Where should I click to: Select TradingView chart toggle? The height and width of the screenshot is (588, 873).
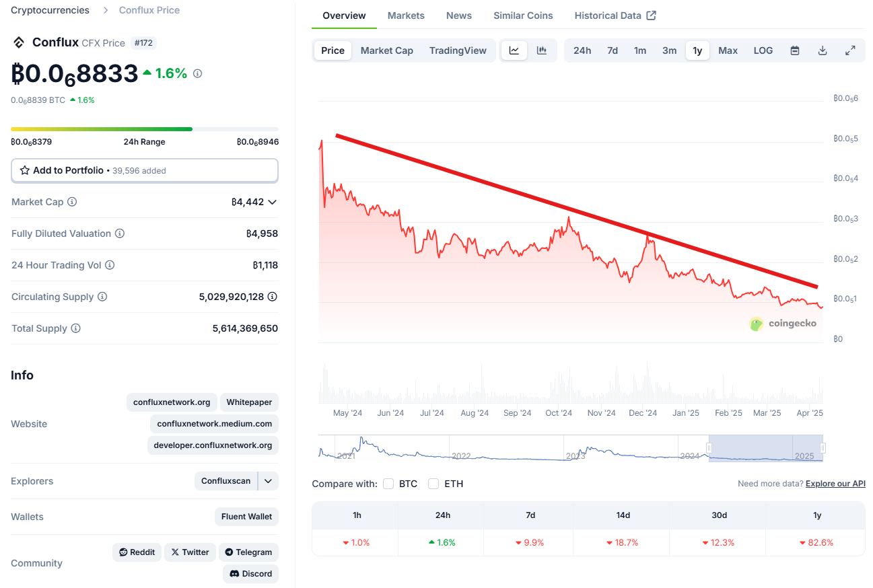(x=458, y=50)
